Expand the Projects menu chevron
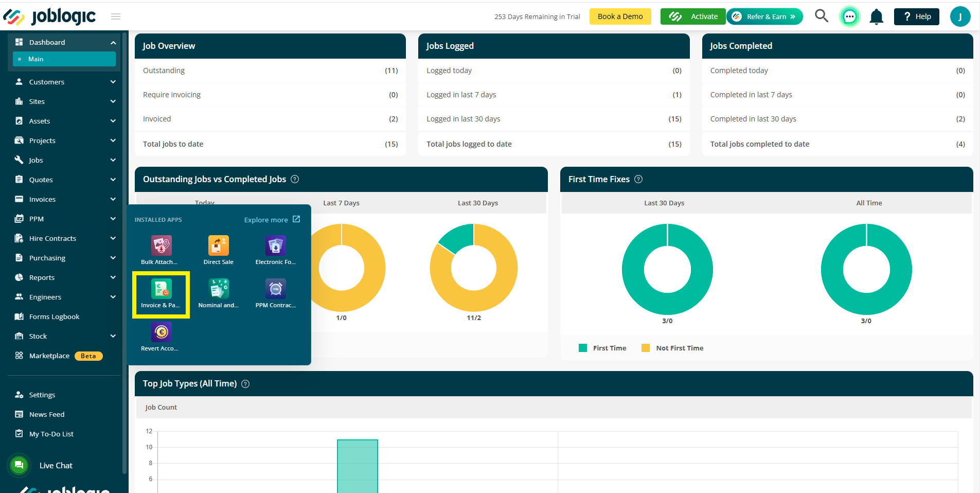Screen dimensions: 980x493 pyautogui.click(x=113, y=140)
